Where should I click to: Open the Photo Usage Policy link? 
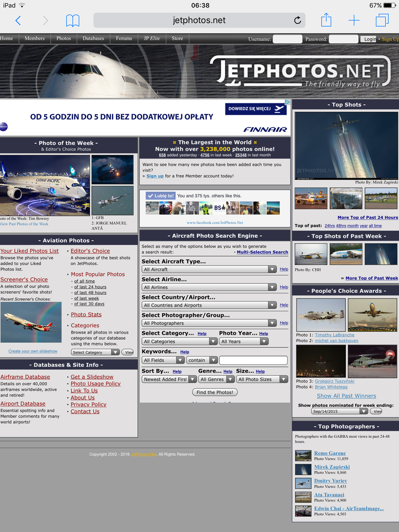pos(96,384)
